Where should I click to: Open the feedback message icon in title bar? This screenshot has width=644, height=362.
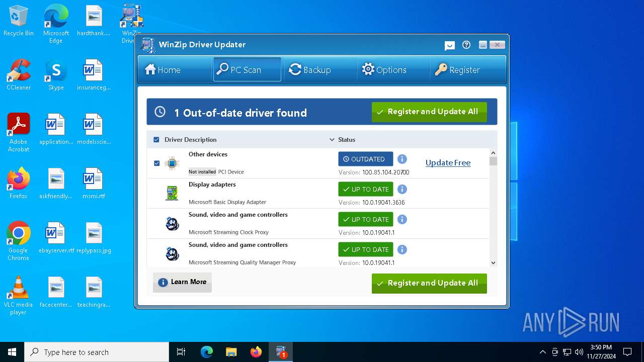coord(450,46)
